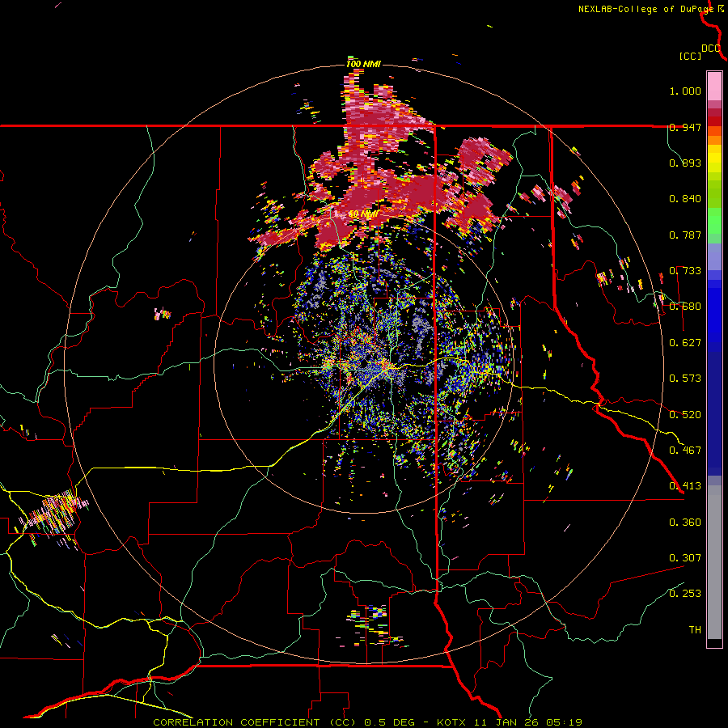
Task: Select the 0.520 scale value
Action: coord(685,415)
